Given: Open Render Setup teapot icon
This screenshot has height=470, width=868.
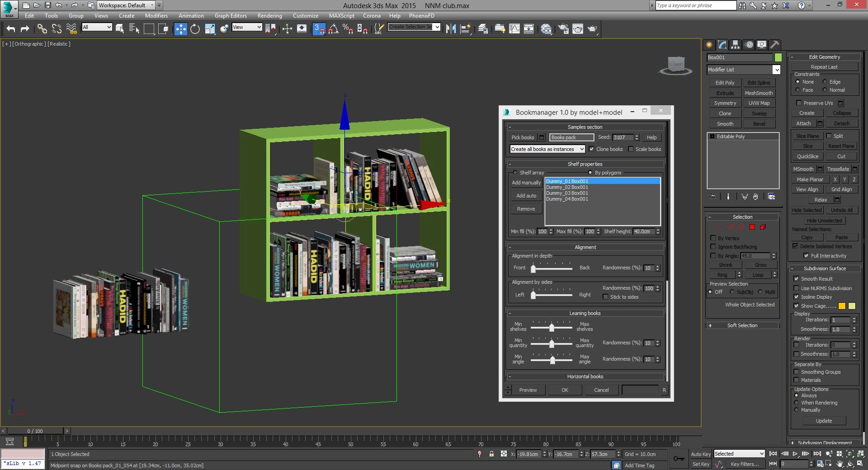Looking at the screenshot, I should click(x=563, y=29).
